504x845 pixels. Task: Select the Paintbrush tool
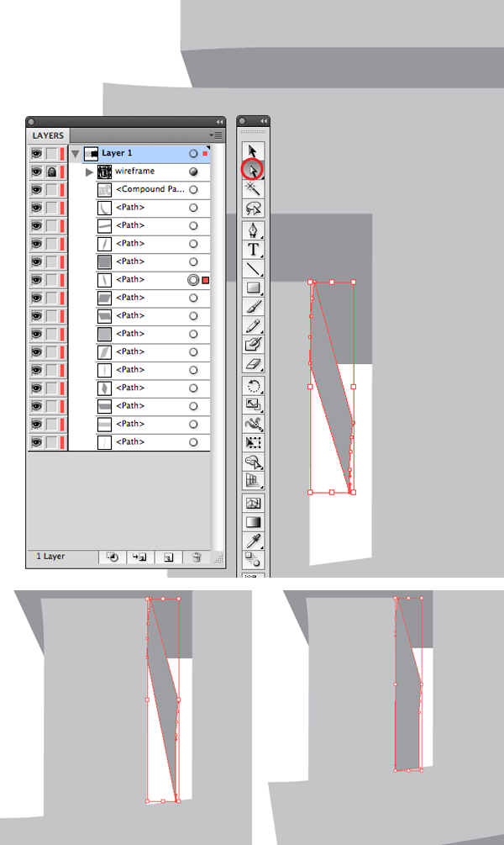click(253, 307)
